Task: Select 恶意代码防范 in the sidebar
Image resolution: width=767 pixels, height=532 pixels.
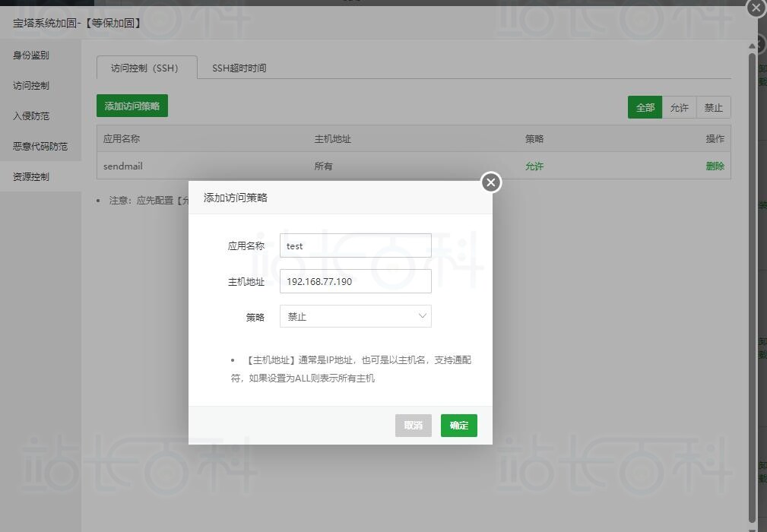Action: coord(40,146)
